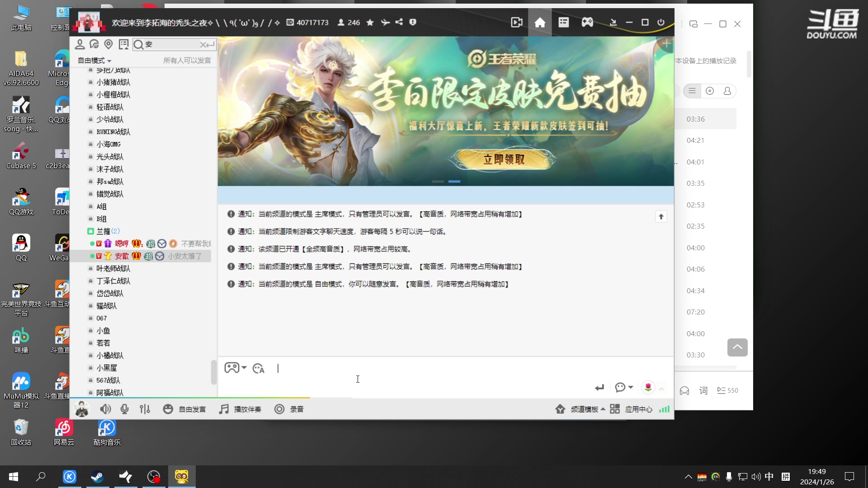
Task: Open the audio mixer settings icon near the microphone
Action: click(145, 409)
